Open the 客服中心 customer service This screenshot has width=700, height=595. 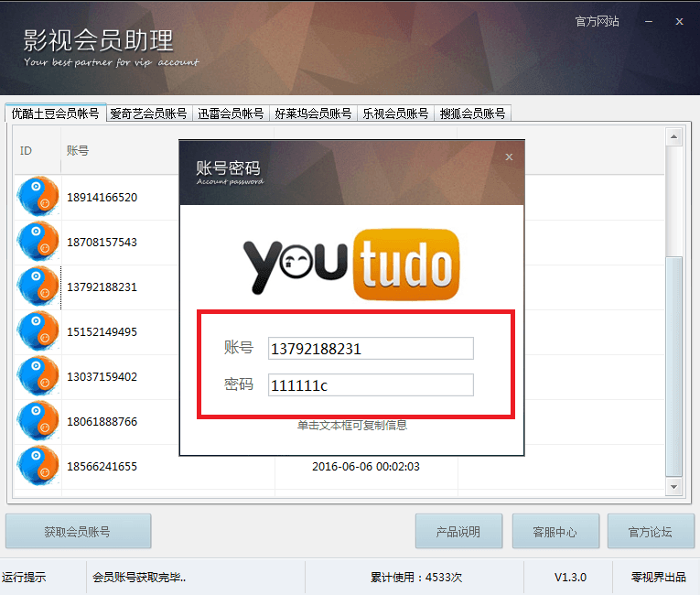point(555,531)
